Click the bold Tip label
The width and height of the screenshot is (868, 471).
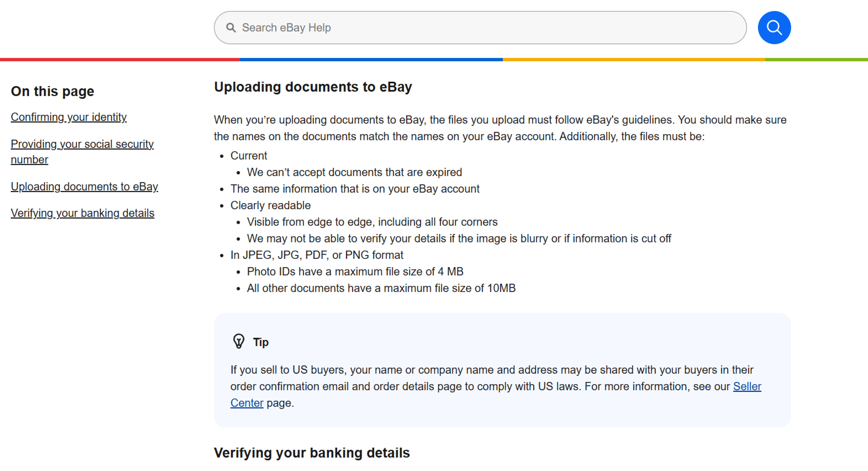[x=260, y=342]
